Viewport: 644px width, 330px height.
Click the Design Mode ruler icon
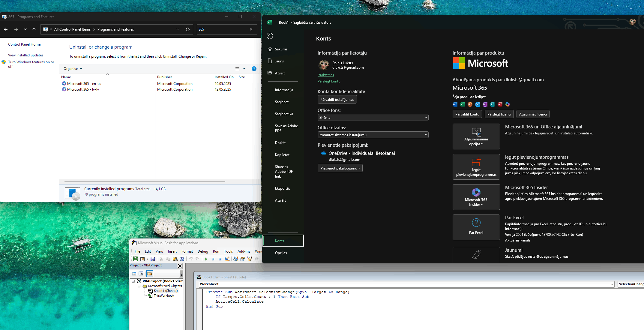click(227, 259)
